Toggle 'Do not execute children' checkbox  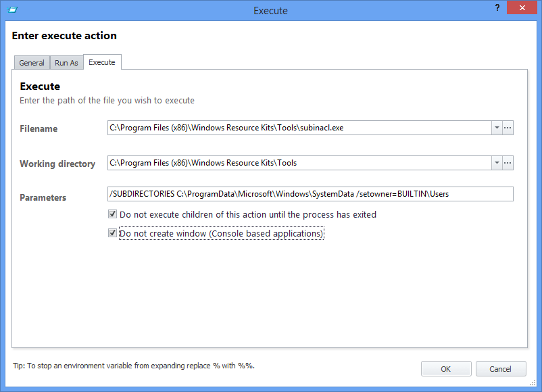point(112,214)
